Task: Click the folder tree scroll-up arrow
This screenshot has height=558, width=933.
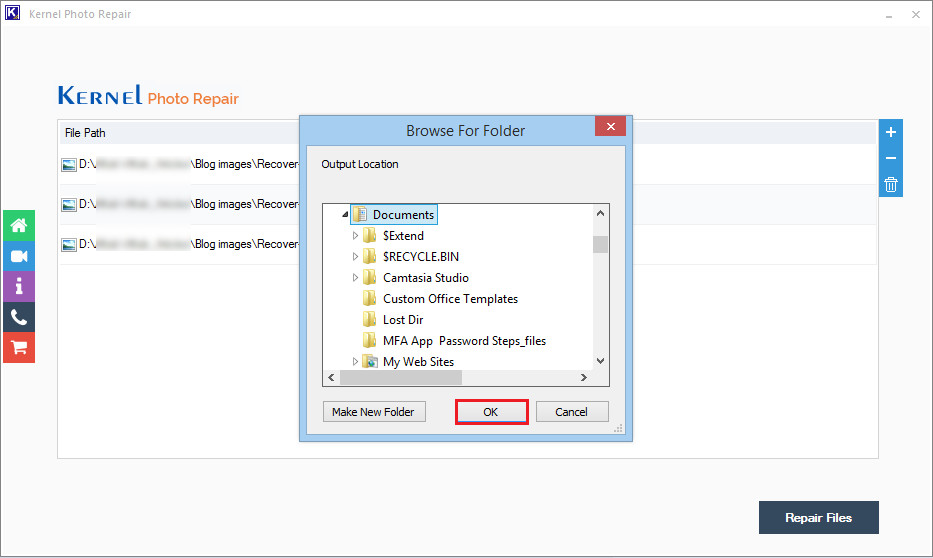Action: pyautogui.click(x=600, y=213)
